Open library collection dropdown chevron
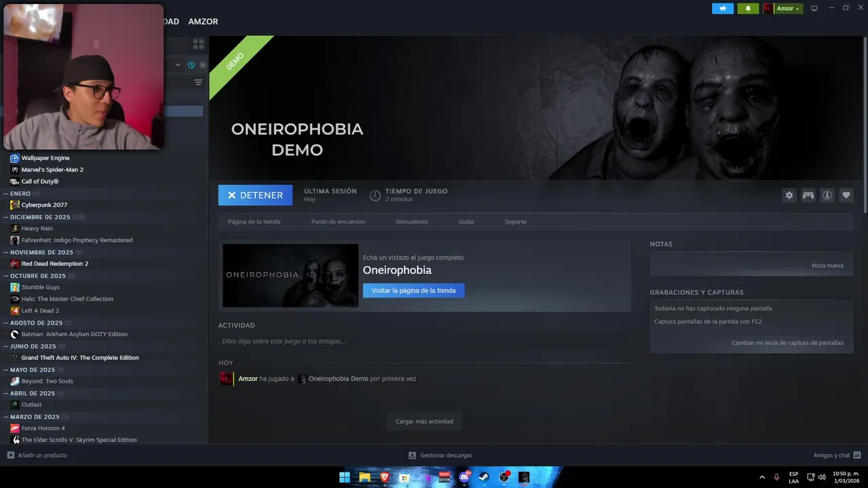868x488 pixels. [178, 65]
